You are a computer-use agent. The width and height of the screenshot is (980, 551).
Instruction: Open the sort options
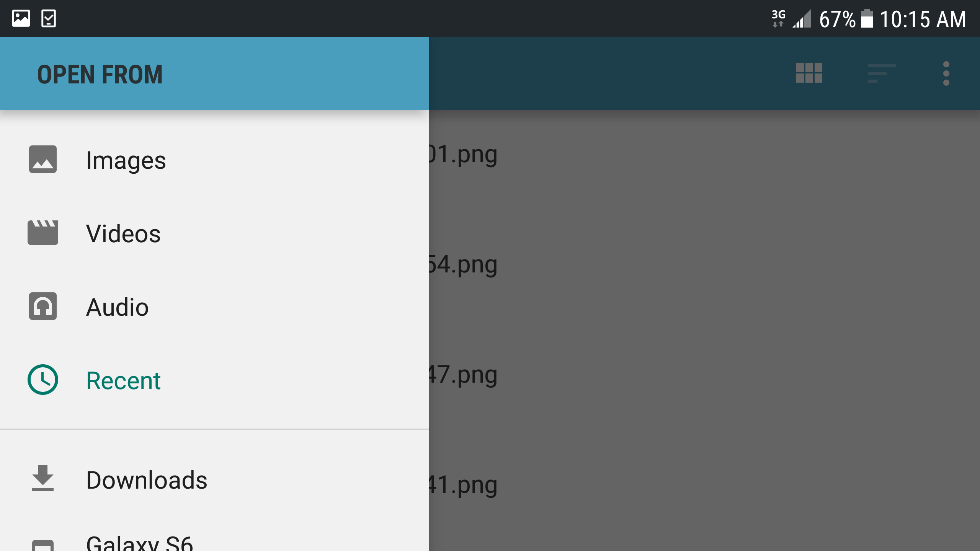[882, 73]
